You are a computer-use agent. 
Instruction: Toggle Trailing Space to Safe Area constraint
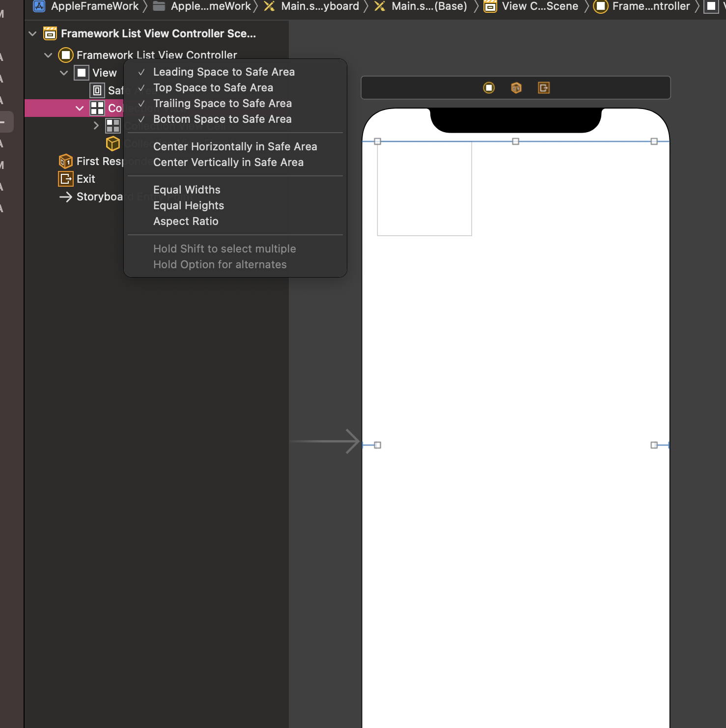235,103
